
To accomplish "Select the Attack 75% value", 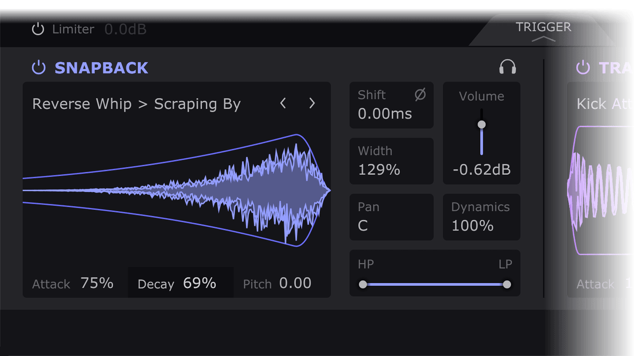I will coord(97,283).
